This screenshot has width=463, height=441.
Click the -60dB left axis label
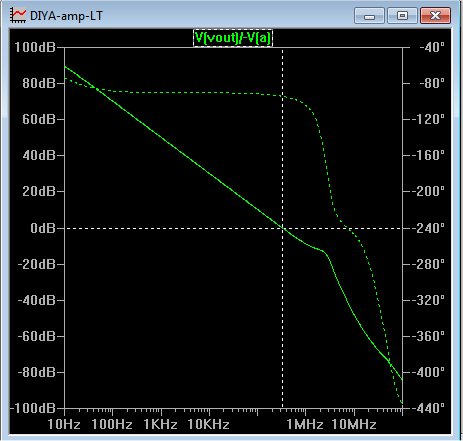tap(36, 336)
